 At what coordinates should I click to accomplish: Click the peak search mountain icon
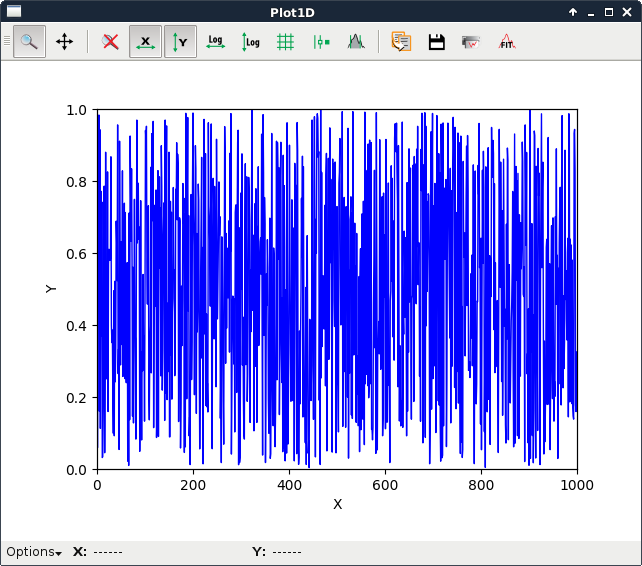coord(355,42)
